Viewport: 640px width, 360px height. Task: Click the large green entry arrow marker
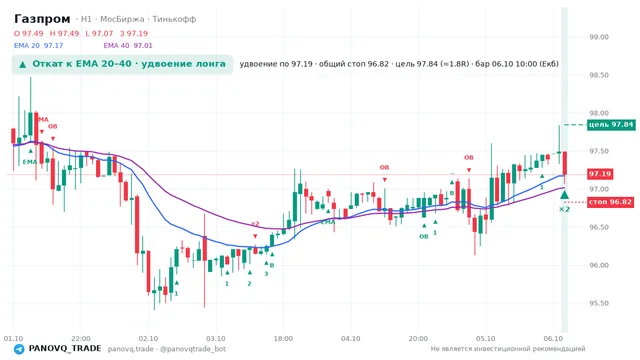pyautogui.click(x=564, y=195)
